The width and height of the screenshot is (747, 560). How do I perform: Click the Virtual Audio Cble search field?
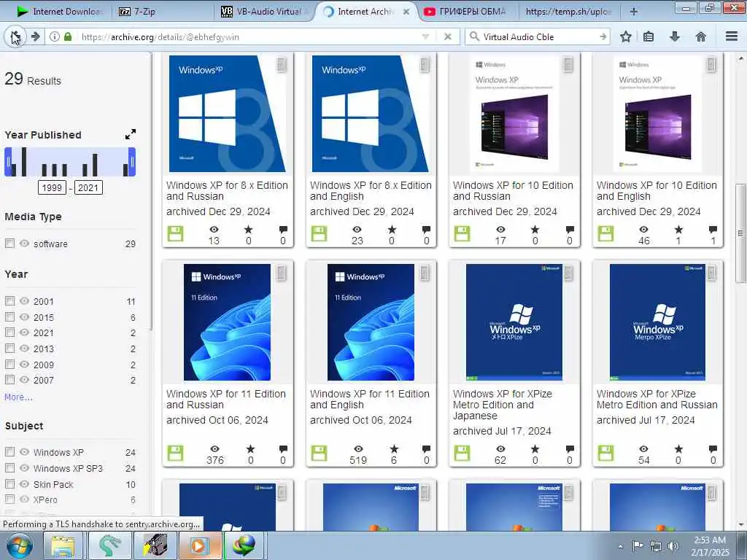tap(538, 36)
